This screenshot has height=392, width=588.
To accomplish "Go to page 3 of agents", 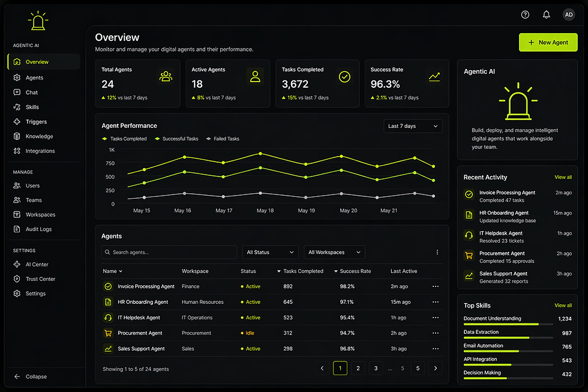I will tap(376, 369).
